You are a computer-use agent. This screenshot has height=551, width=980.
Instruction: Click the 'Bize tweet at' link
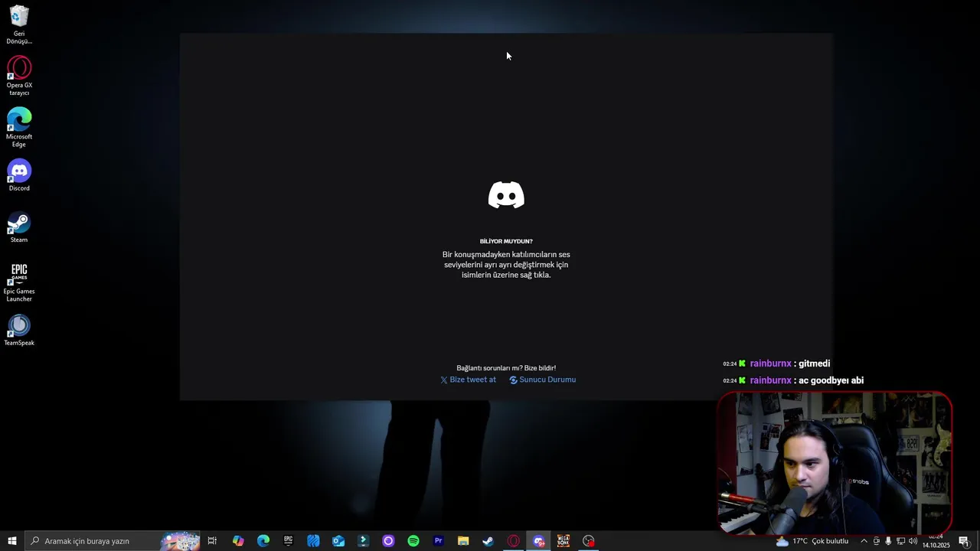coord(468,380)
